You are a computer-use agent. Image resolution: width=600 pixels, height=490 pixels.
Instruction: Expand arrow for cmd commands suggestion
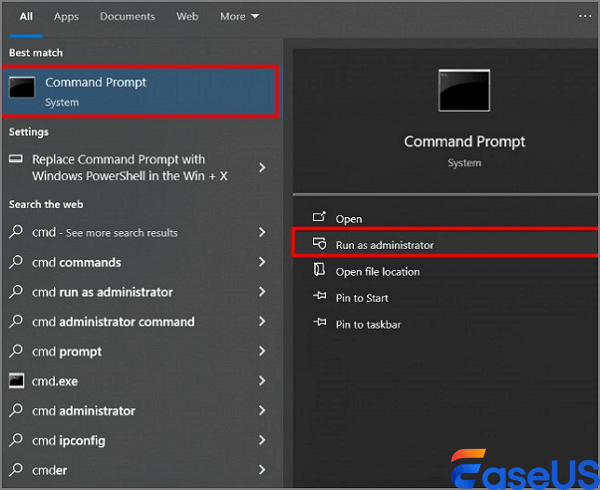(x=262, y=262)
